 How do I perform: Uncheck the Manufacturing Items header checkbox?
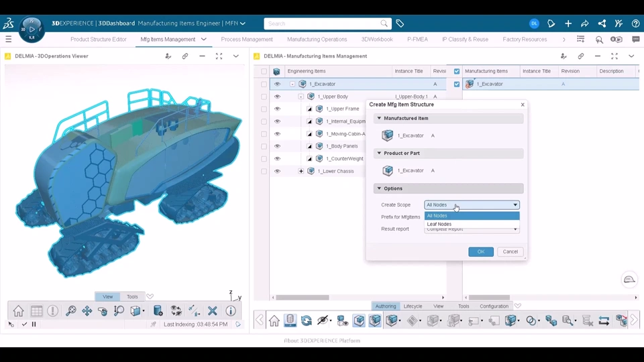(457, 72)
